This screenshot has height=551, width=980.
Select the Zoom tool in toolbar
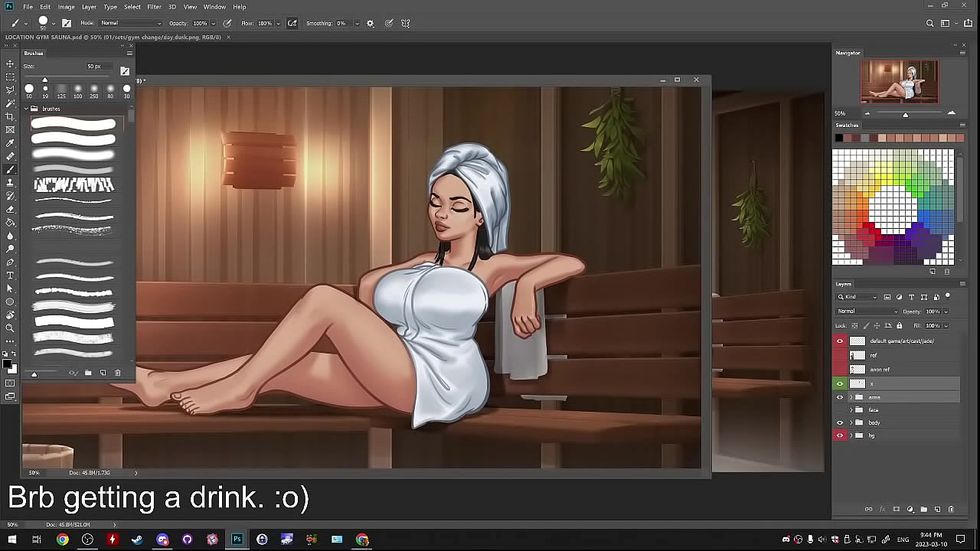point(10,328)
